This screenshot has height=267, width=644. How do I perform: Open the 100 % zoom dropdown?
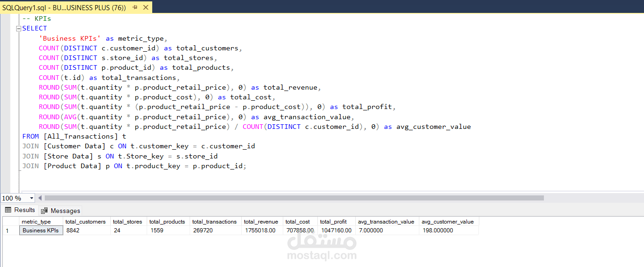coord(32,198)
